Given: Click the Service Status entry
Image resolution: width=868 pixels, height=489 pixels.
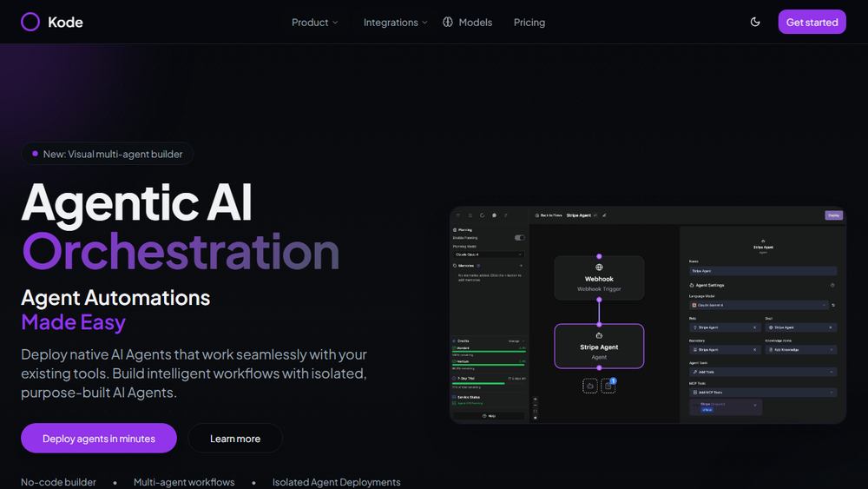Looking at the screenshot, I should pyautogui.click(x=466, y=397).
